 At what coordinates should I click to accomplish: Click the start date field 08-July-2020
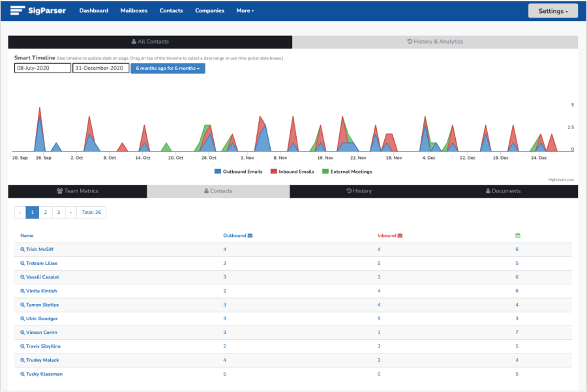[x=42, y=68]
